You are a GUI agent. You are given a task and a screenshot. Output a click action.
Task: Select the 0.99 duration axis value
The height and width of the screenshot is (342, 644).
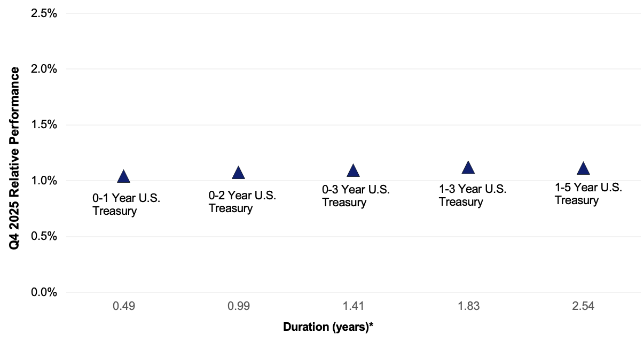click(x=238, y=306)
